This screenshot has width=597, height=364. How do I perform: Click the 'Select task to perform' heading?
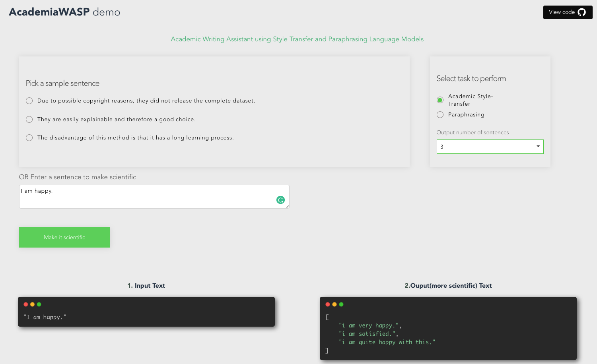point(471,78)
